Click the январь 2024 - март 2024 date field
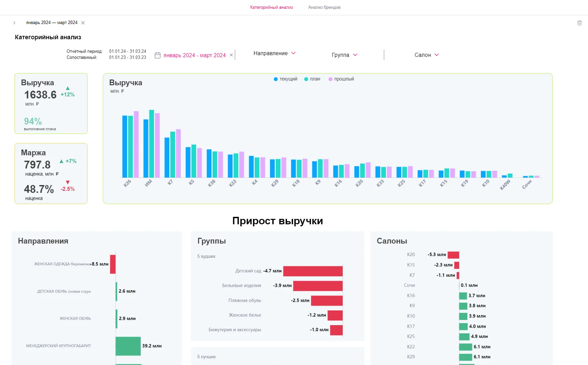588x365 pixels. tap(194, 55)
